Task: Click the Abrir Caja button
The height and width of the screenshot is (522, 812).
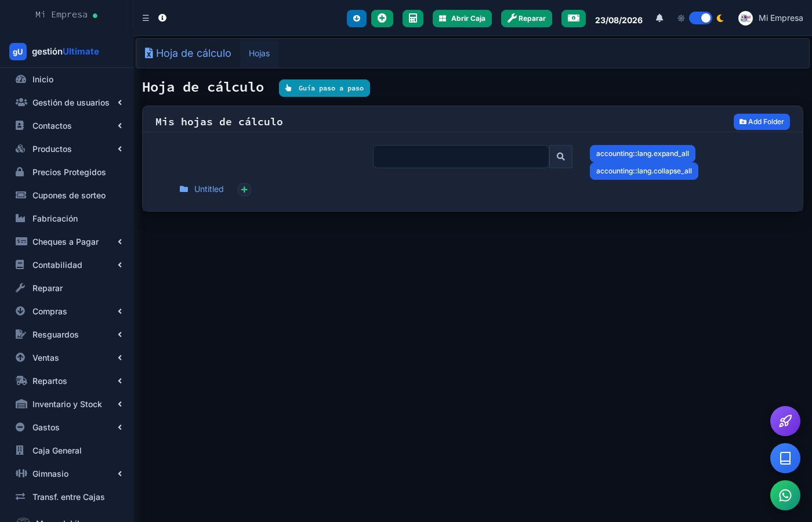Action: (x=462, y=19)
